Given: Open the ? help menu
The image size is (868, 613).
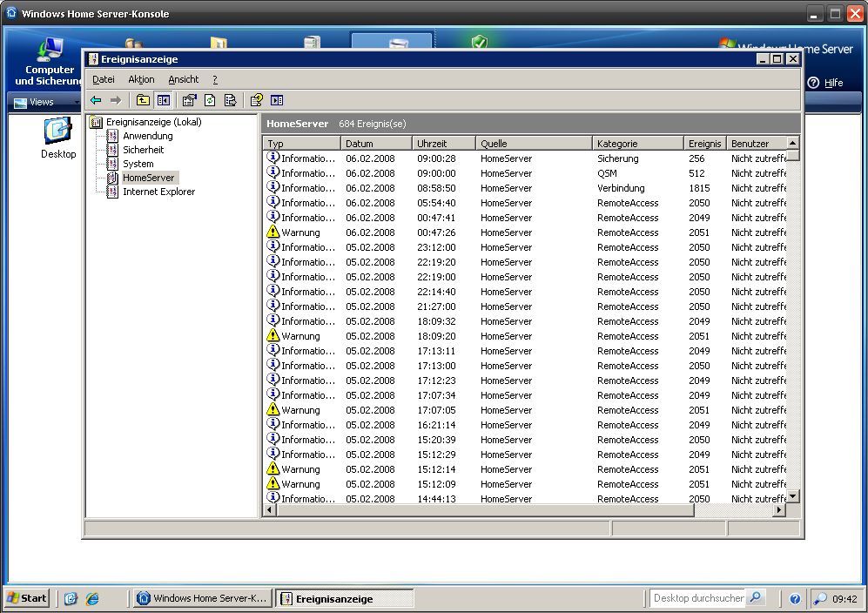Looking at the screenshot, I should (x=215, y=79).
